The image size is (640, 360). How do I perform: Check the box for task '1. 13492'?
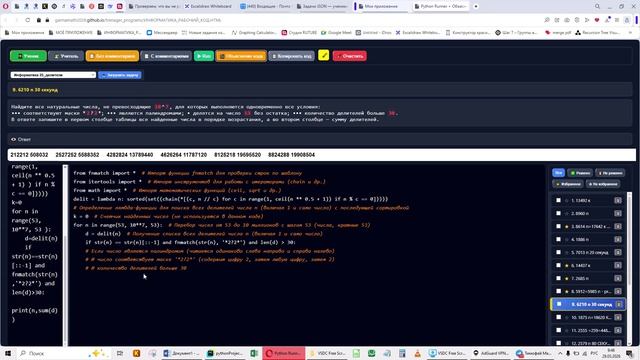click(x=558, y=200)
